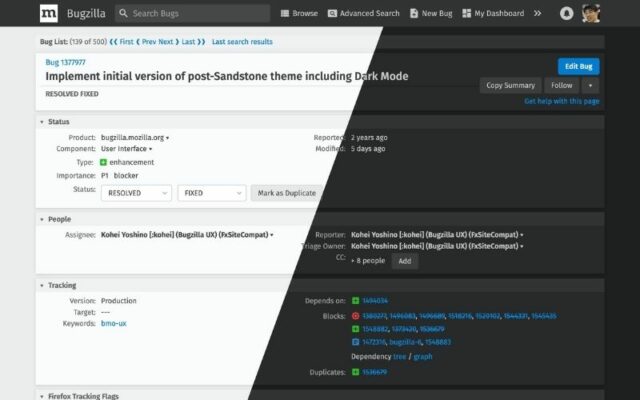Open the bugzilla.mozilla.org product dropdown
This screenshot has height=400, width=640.
(x=135, y=138)
